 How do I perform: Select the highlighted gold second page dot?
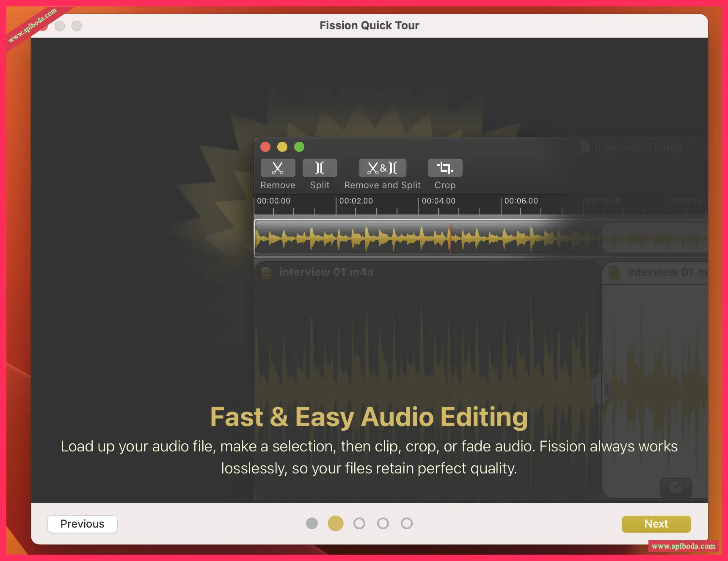(336, 523)
